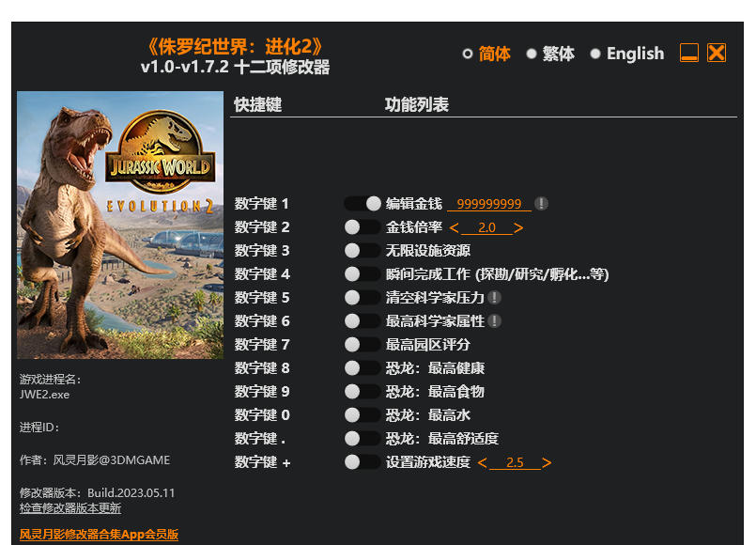Viewport: 756px width, 545px height.
Task: Click the 作者: 风灵月影@3DMGAME text
Action: [95, 460]
